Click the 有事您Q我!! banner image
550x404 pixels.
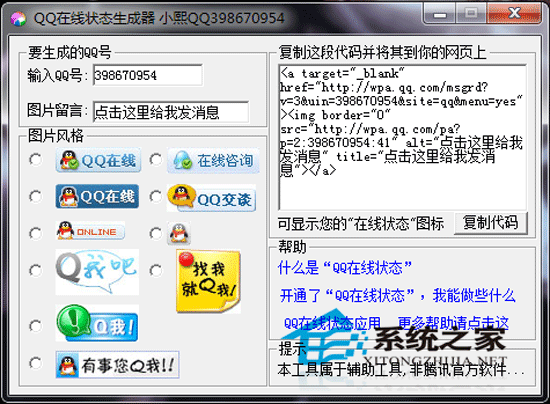(x=118, y=365)
